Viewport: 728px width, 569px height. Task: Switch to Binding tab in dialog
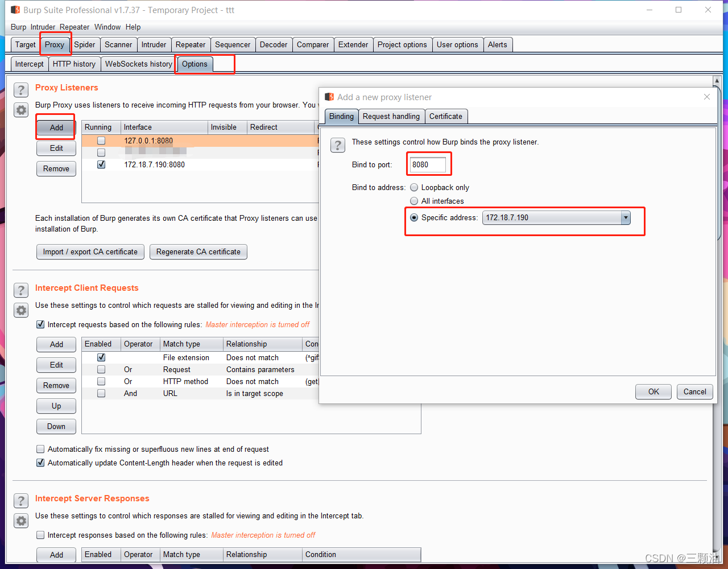(341, 116)
